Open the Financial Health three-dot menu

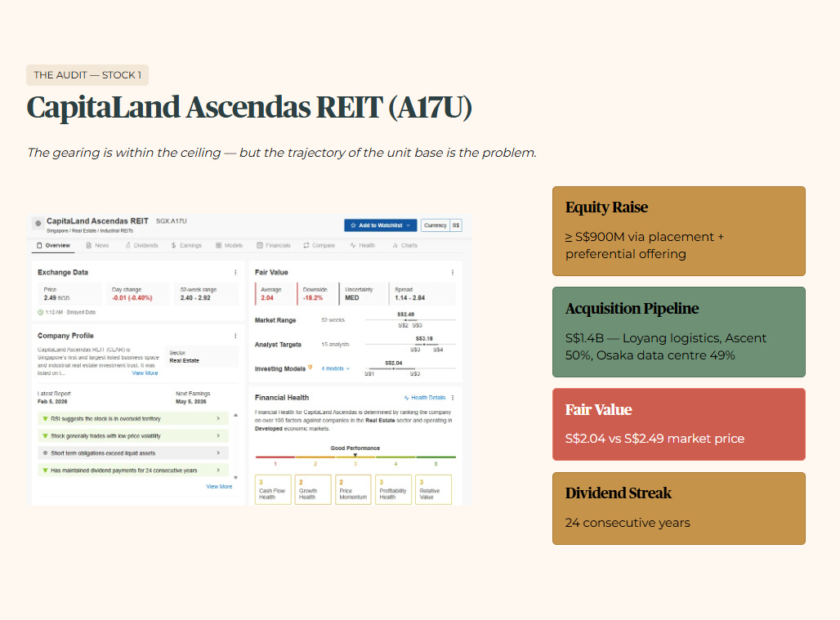click(453, 398)
